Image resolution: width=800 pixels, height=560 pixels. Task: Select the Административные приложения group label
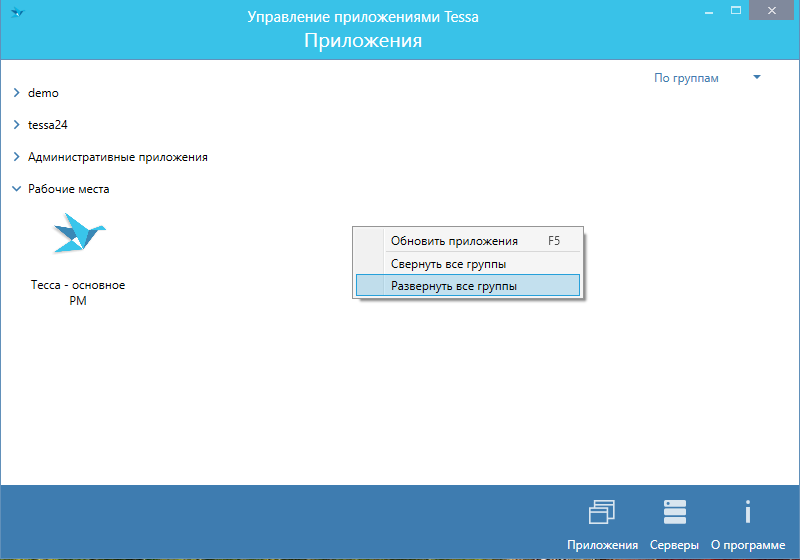point(118,157)
